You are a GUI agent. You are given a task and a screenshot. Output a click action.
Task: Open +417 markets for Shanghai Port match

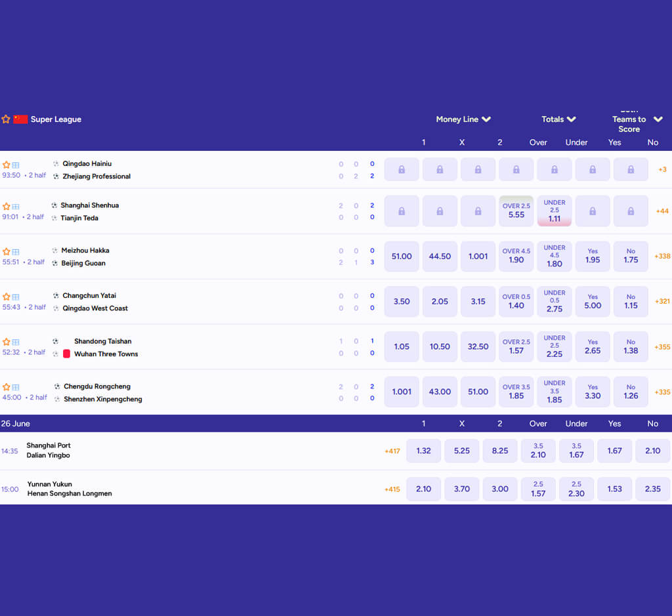(x=392, y=451)
